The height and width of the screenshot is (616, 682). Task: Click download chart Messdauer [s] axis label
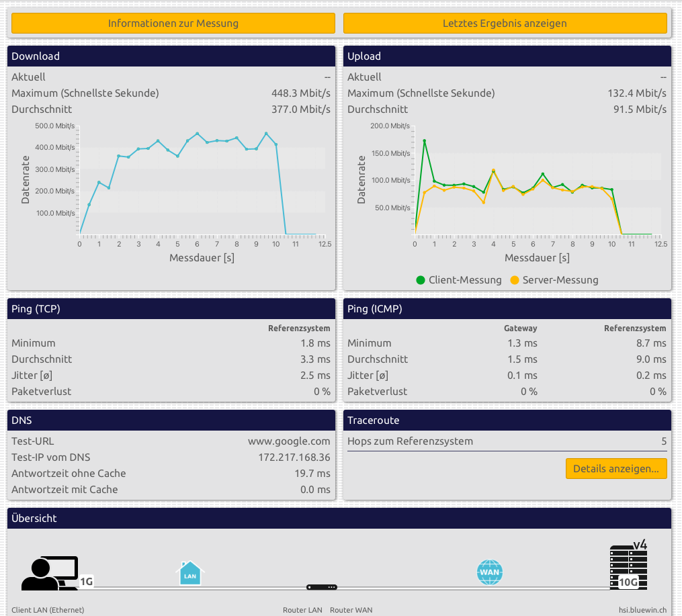(202, 258)
